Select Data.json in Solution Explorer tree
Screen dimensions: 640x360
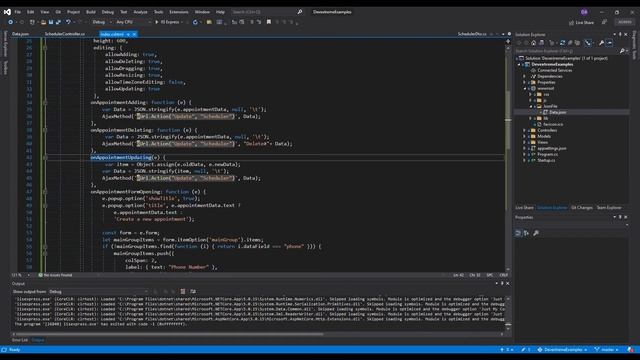pyautogui.click(x=558, y=112)
